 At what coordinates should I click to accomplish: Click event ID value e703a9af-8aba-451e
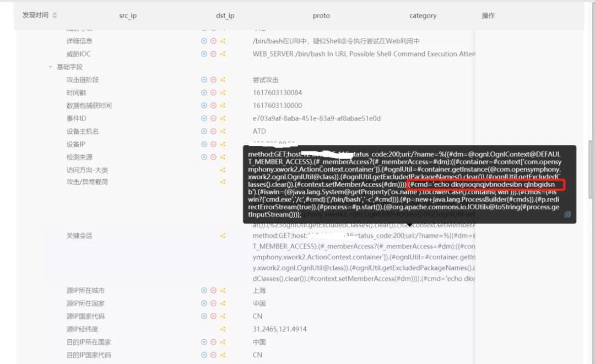(x=316, y=118)
